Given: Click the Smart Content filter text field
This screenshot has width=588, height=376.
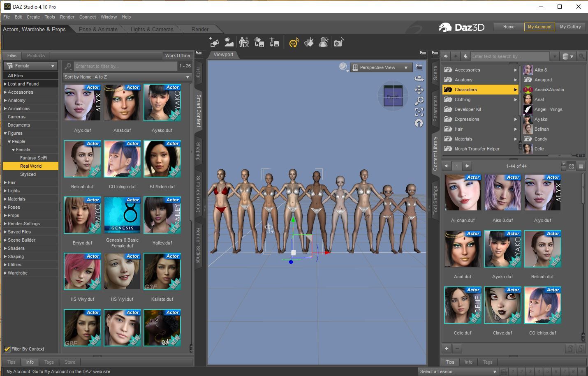Looking at the screenshot, I should [x=125, y=66].
